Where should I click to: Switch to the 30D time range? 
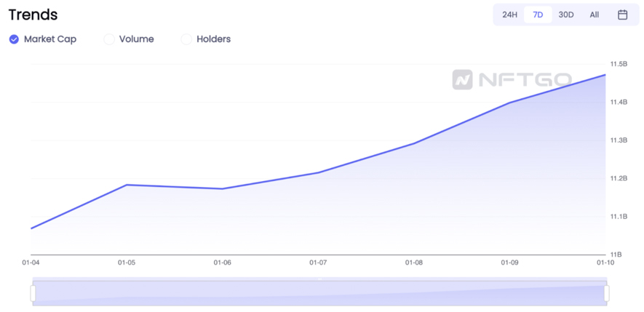coord(566,15)
